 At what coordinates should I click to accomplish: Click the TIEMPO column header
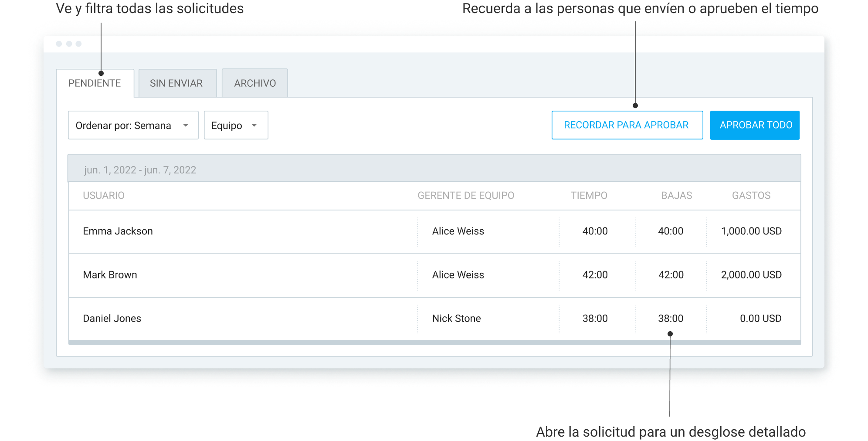(x=589, y=196)
